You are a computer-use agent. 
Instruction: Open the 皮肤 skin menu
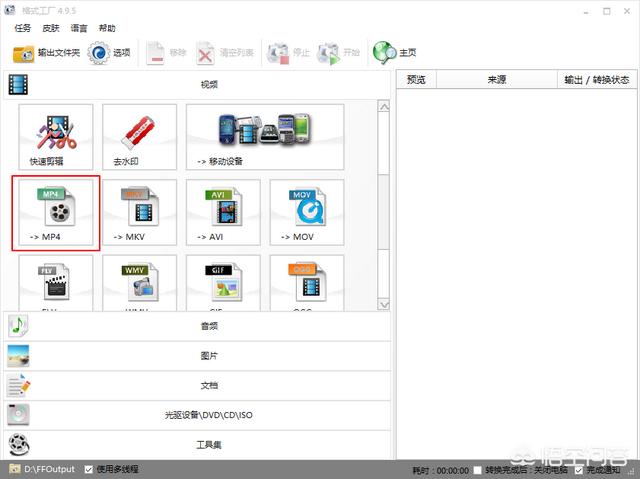[x=50, y=28]
